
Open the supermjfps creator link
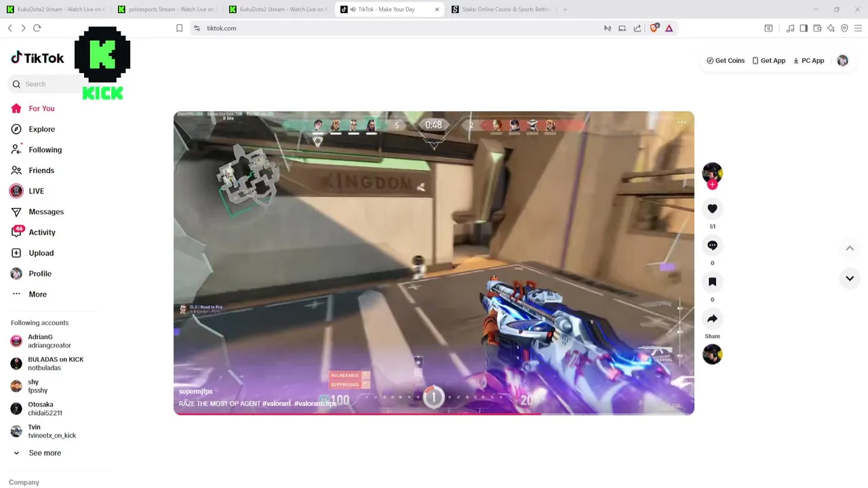click(x=196, y=392)
